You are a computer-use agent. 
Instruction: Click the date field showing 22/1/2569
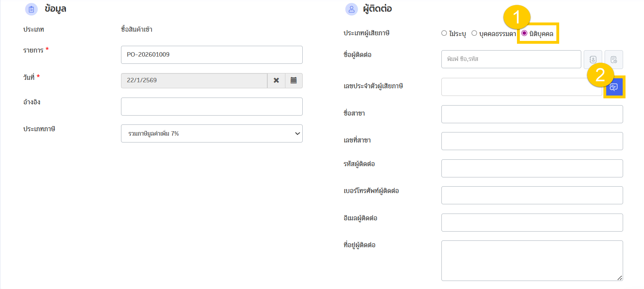click(194, 81)
